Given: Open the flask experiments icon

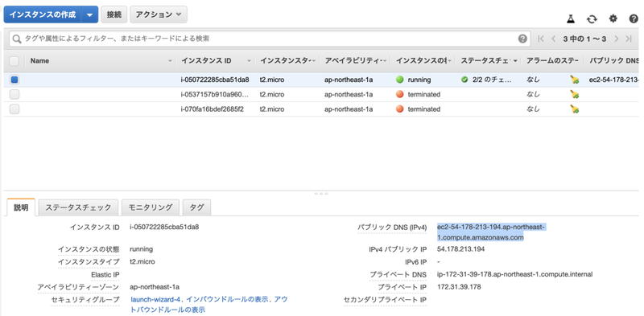Looking at the screenshot, I should pos(571,18).
